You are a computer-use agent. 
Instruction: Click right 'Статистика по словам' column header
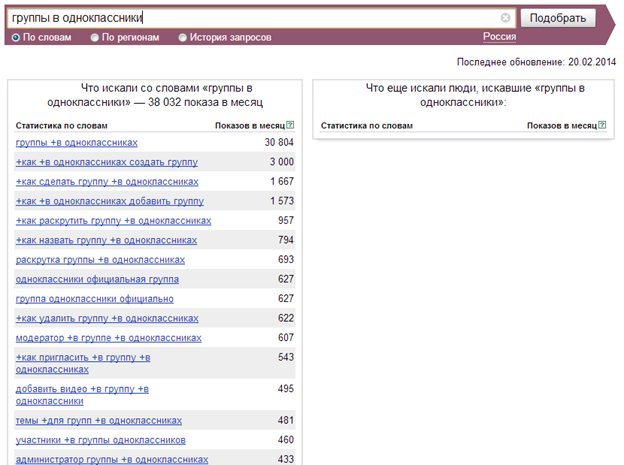(x=367, y=125)
